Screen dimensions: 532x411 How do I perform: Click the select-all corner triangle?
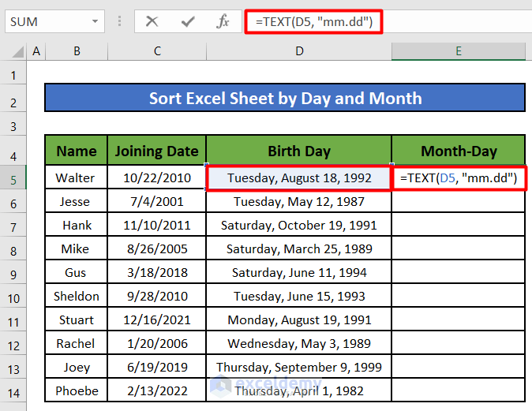pos(13,53)
